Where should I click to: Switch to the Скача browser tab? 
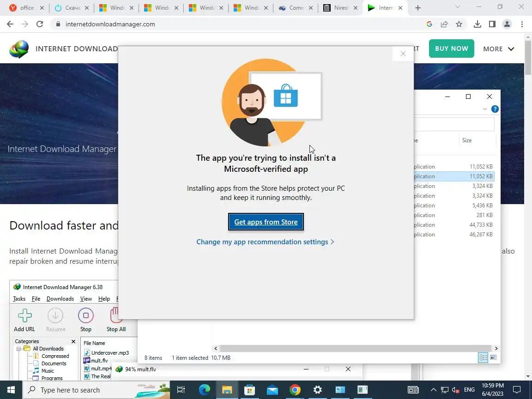(x=72, y=8)
